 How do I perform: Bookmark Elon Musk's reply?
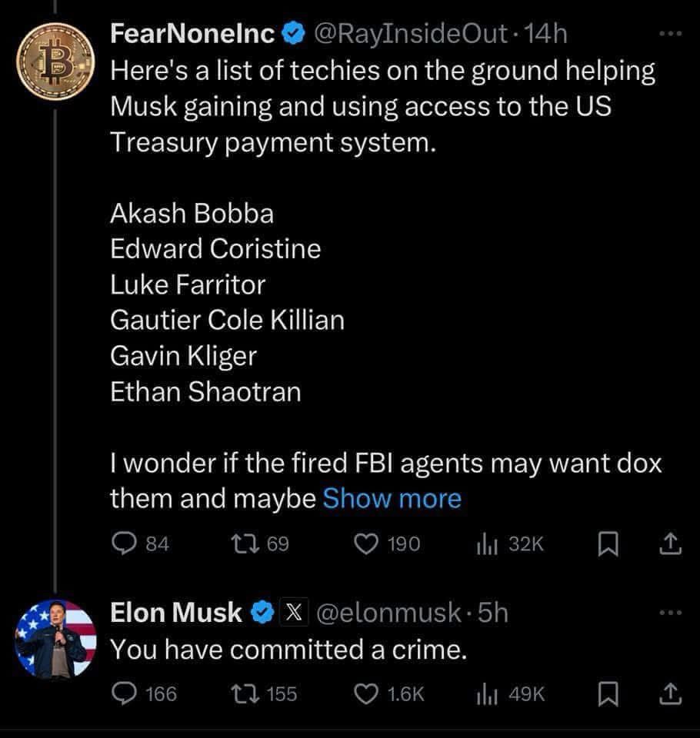tap(608, 693)
